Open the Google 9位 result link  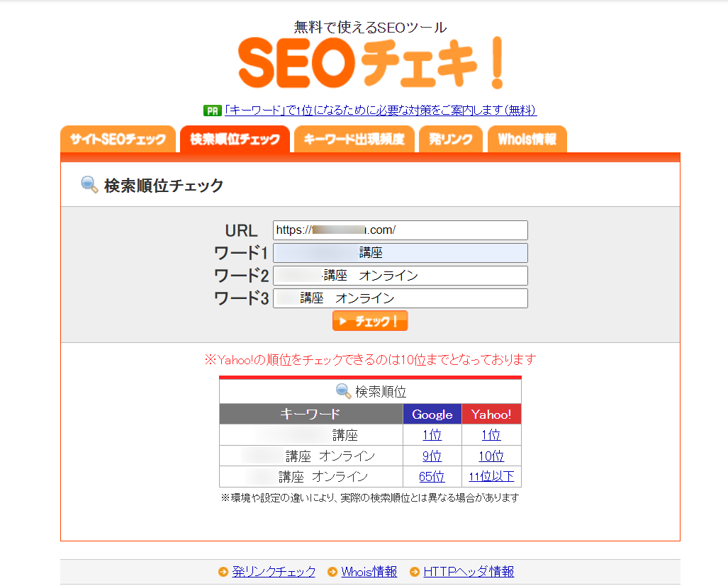click(x=432, y=456)
